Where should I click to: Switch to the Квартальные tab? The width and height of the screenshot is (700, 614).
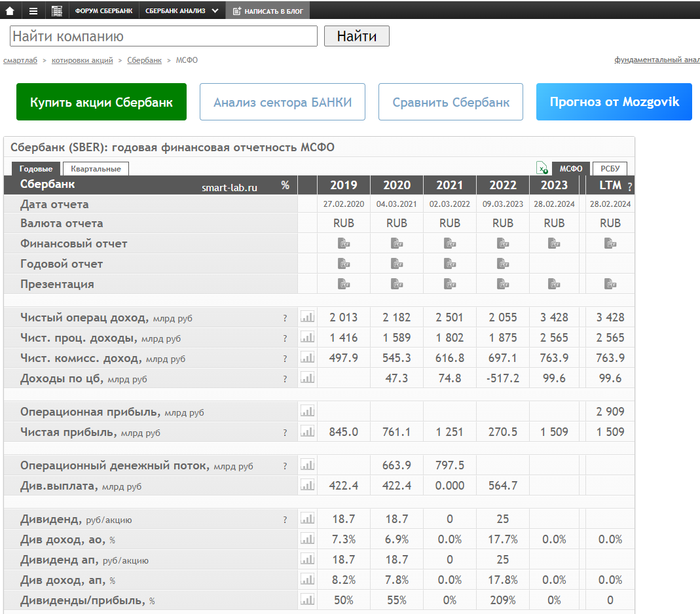(x=96, y=169)
